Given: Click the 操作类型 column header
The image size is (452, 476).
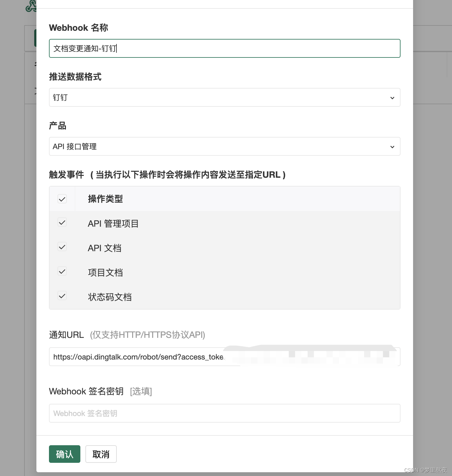Looking at the screenshot, I should click(x=105, y=199).
